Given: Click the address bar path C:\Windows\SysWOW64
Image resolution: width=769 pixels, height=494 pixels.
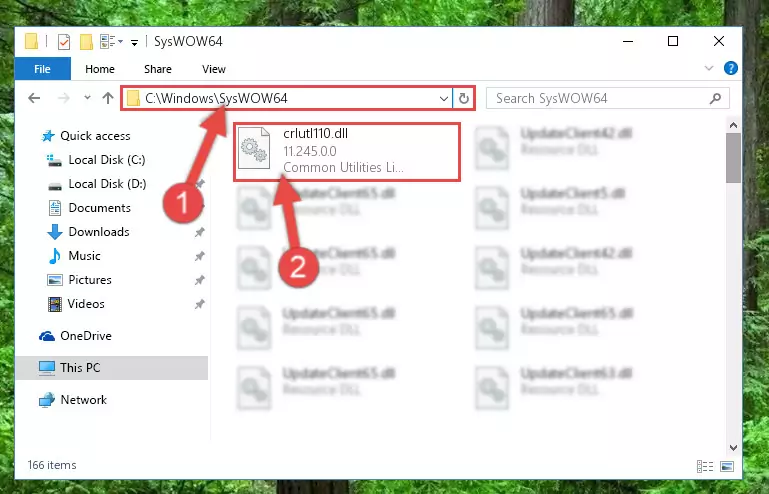Looking at the screenshot, I should [216, 99].
